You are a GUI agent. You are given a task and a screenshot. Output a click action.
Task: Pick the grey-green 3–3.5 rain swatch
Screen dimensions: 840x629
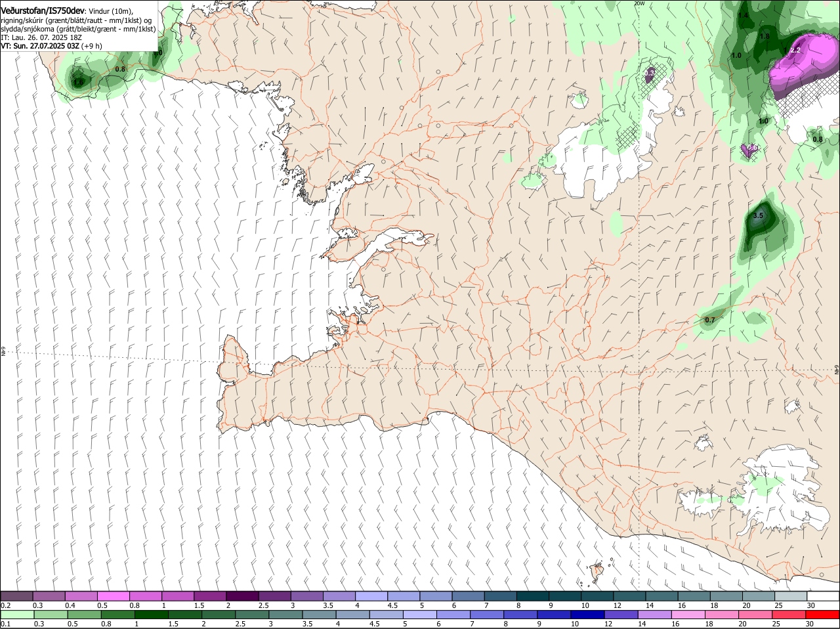(x=285, y=615)
